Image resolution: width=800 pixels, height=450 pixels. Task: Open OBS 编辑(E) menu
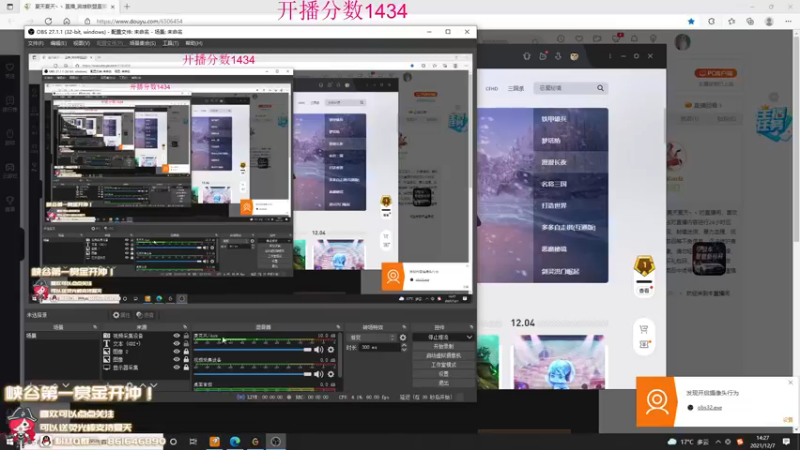coord(59,43)
